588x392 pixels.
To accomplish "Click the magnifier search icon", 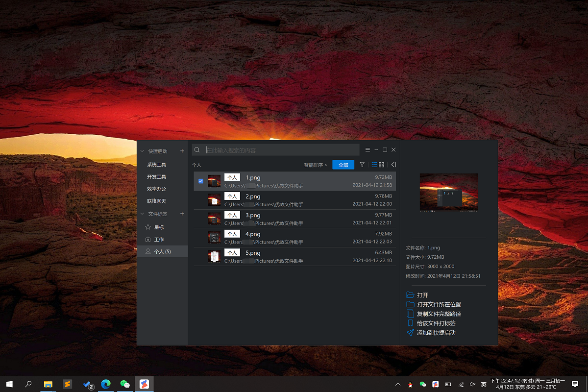I will (x=197, y=150).
